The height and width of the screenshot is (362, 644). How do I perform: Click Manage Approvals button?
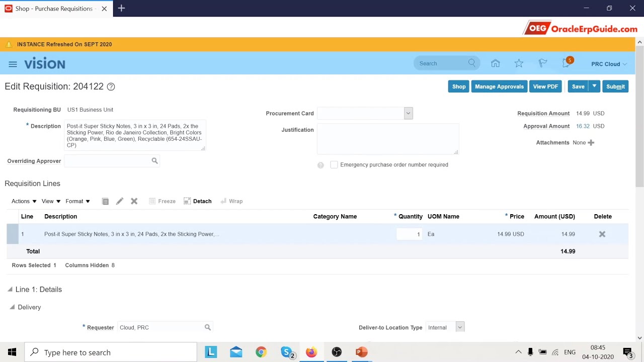[499, 86]
